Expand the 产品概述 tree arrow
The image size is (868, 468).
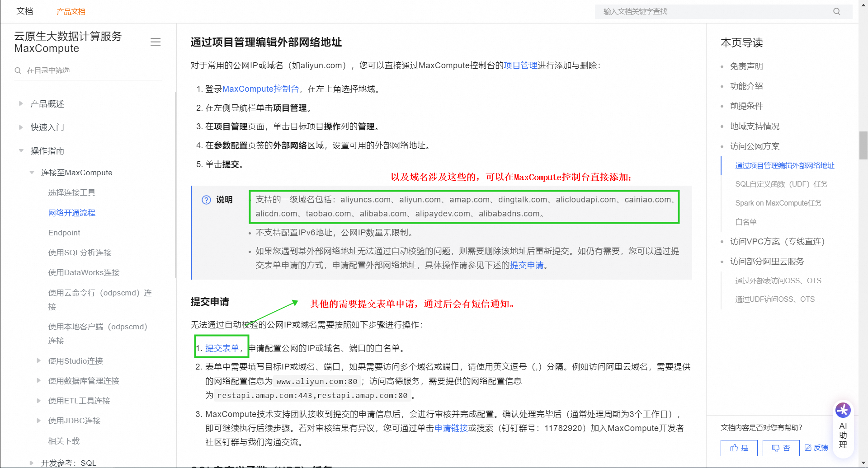(x=21, y=104)
